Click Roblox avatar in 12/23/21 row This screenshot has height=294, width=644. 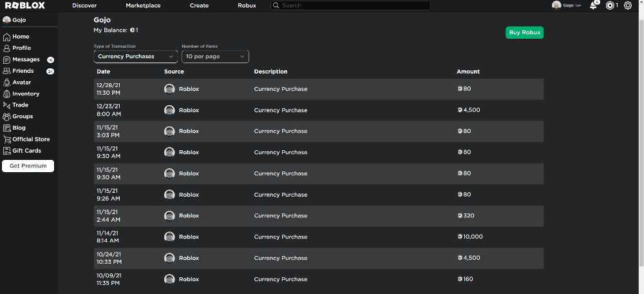click(x=169, y=110)
